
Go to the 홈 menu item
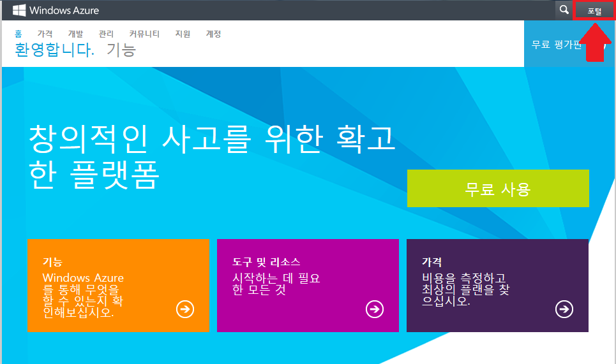pyautogui.click(x=19, y=34)
